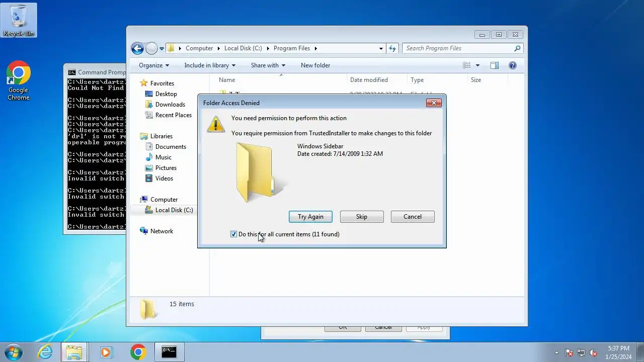Select Libraries in navigation pane

[162, 136]
